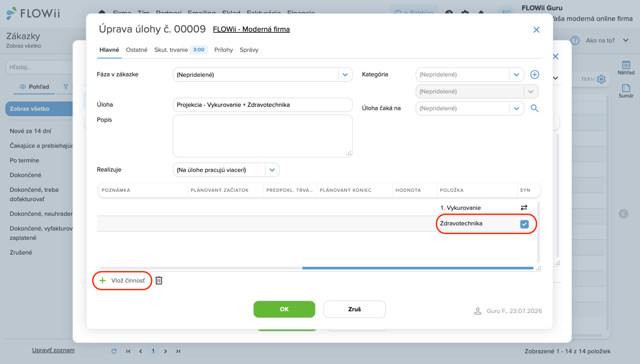
Task: Search for the task being waited on
Action: (534, 108)
